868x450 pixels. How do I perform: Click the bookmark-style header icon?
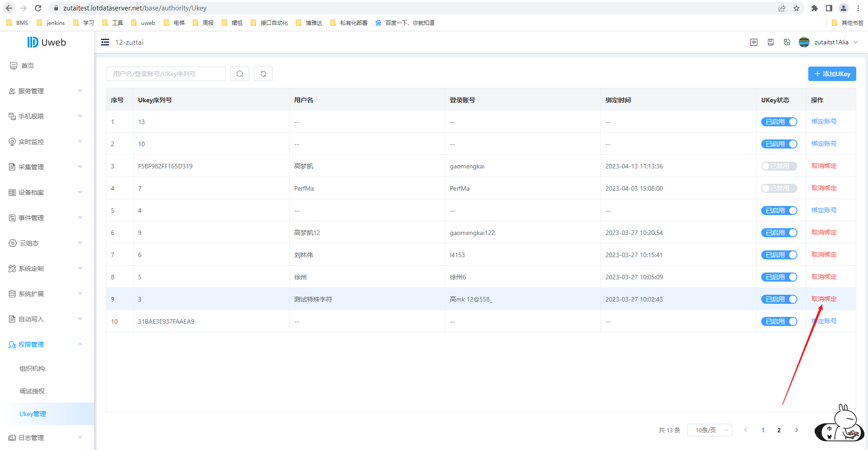(x=771, y=42)
